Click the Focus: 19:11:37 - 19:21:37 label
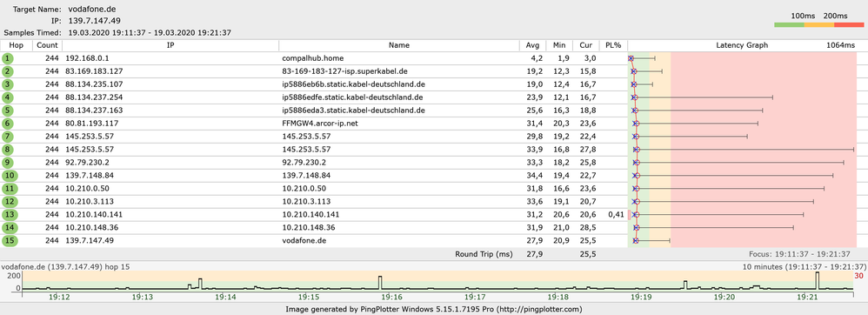The height and width of the screenshot is (315, 868). [x=798, y=254]
